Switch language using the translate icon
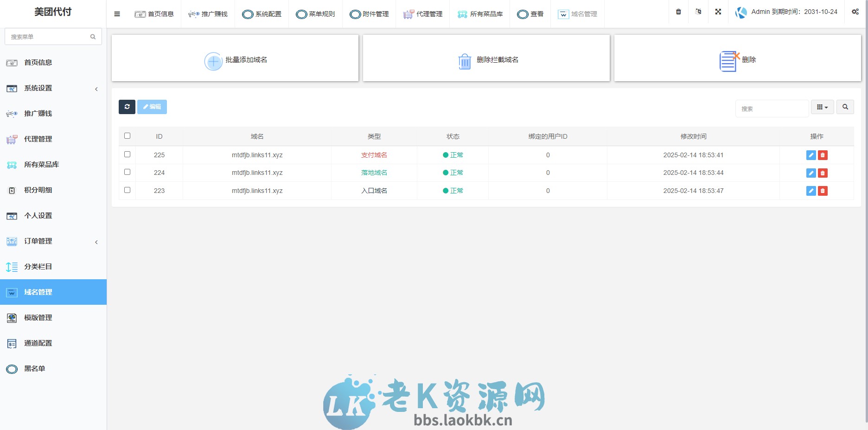The image size is (868, 430). tap(697, 12)
